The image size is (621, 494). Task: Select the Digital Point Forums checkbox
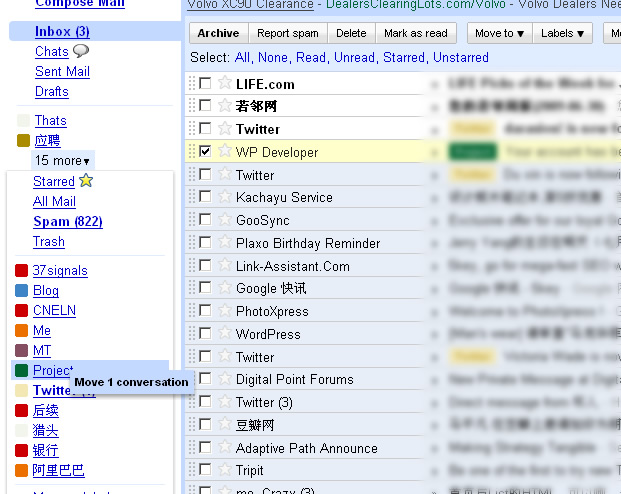coord(205,379)
